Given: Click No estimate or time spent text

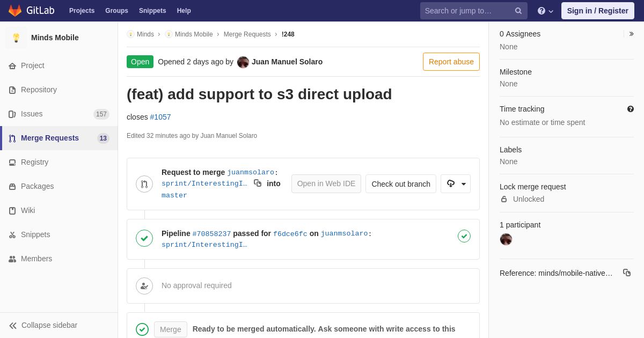Looking at the screenshot, I should (542, 122).
